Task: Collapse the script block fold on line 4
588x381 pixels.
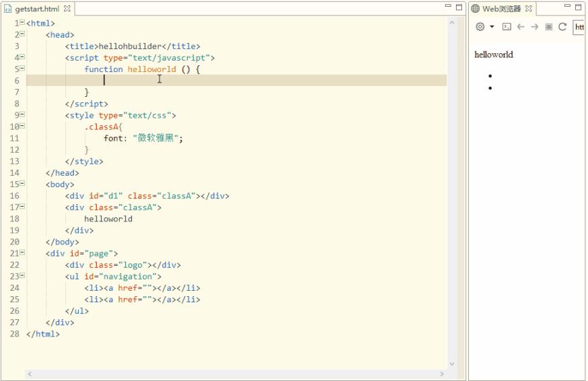Action: pos(22,57)
